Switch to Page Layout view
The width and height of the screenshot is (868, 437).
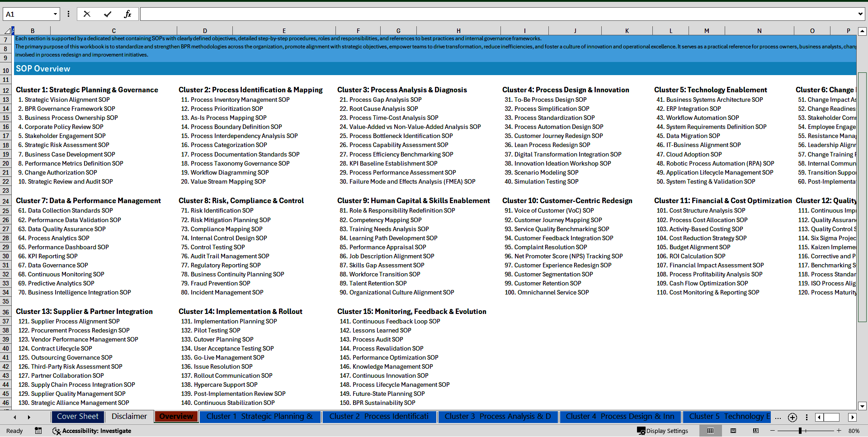coord(733,431)
